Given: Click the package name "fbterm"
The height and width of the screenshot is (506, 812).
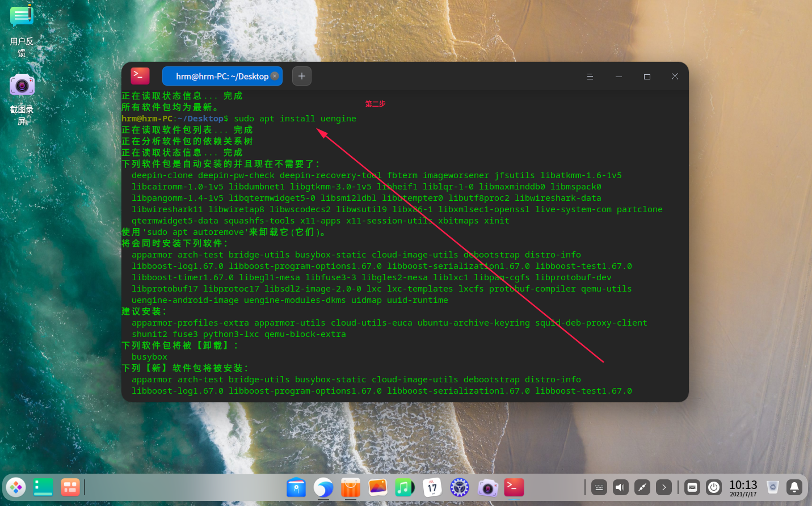Looking at the screenshot, I should [402, 175].
